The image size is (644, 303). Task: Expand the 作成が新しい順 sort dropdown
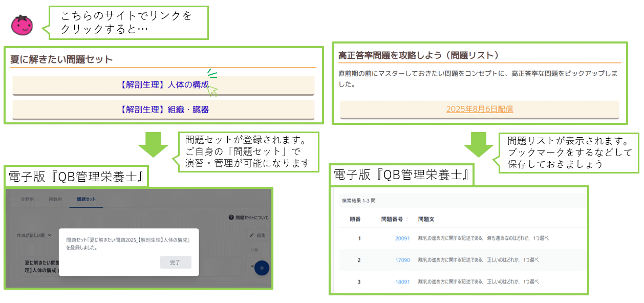50,235
